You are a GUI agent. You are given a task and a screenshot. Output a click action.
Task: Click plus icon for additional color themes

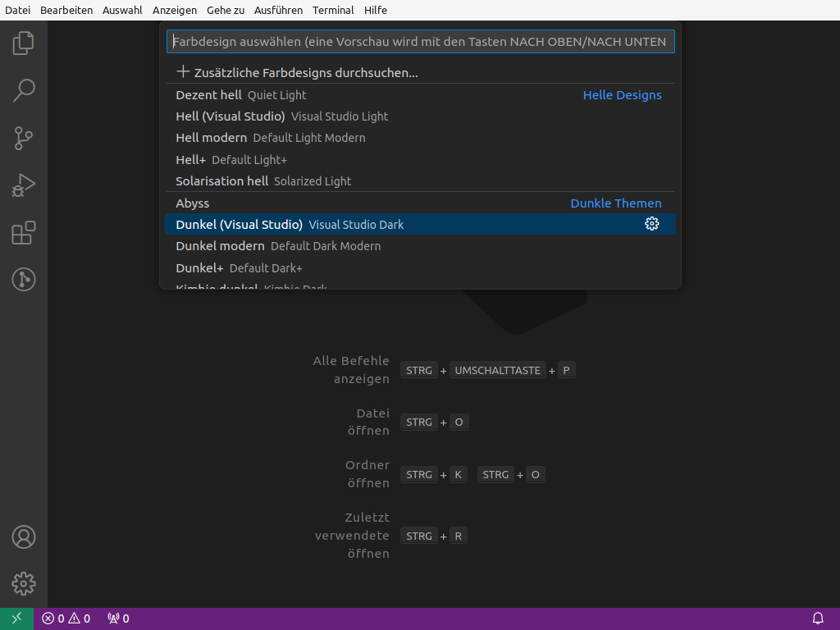tap(183, 71)
